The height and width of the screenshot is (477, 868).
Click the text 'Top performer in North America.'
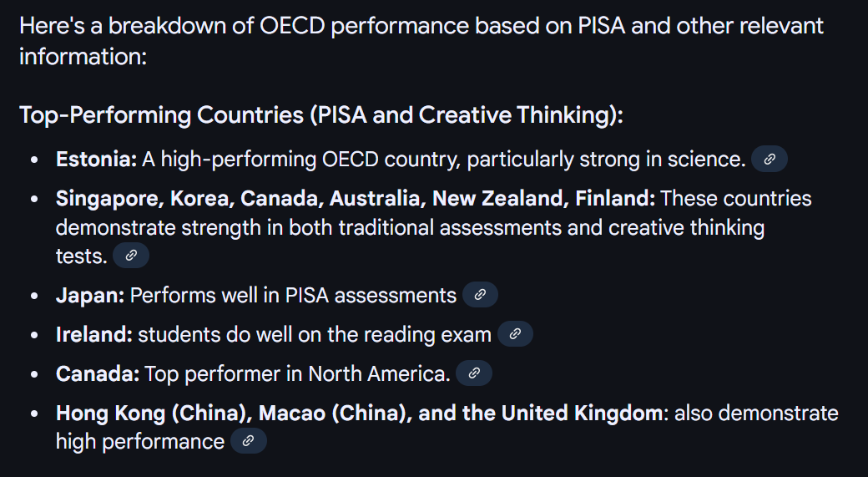(x=297, y=374)
